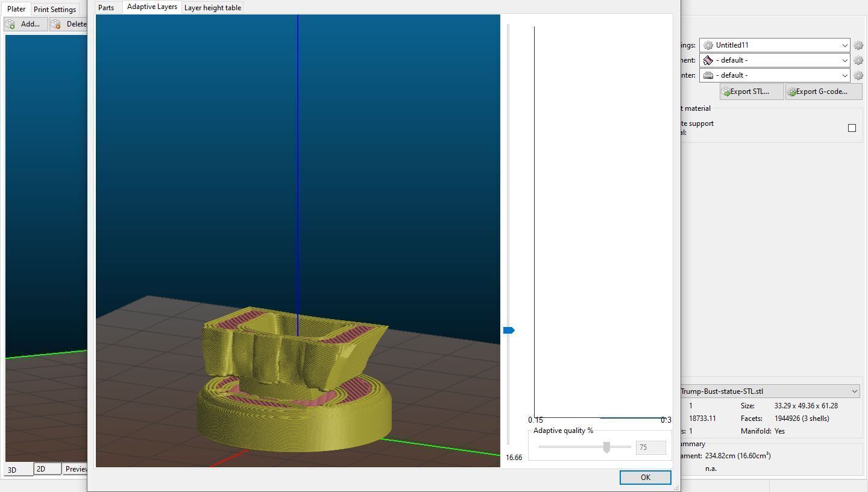Click the Adaptive quality slider handle
Viewport: 868px width, 492px height.
[606, 447]
